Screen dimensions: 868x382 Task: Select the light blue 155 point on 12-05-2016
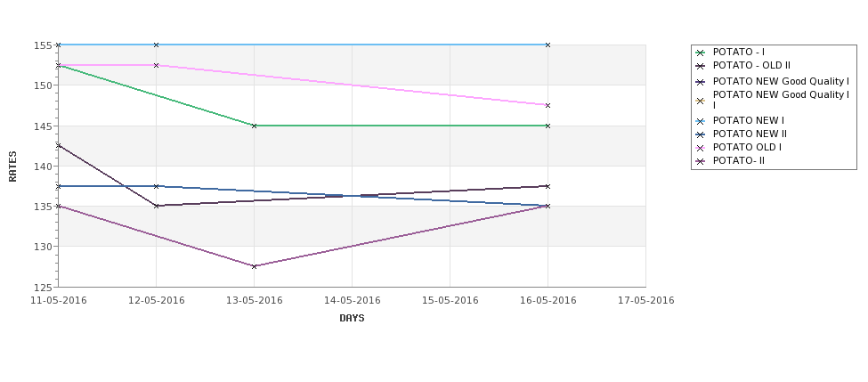pos(156,45)
